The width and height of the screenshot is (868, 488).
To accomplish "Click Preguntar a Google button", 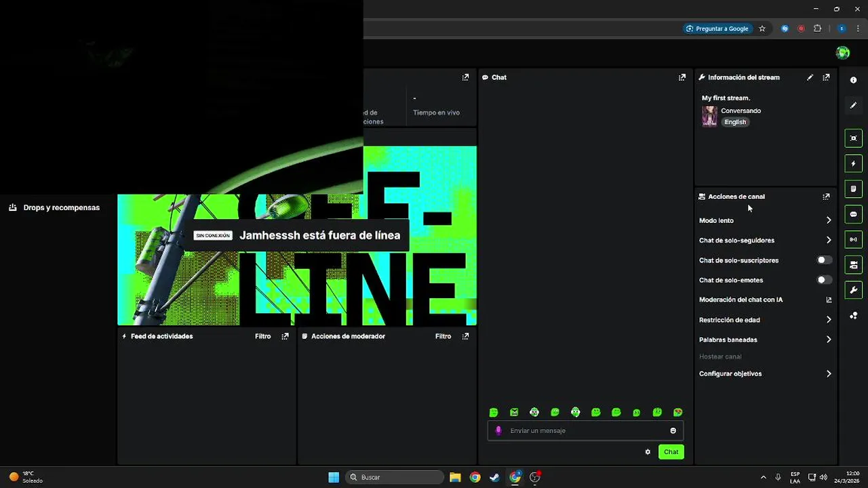I will click(x=717, y=28).
